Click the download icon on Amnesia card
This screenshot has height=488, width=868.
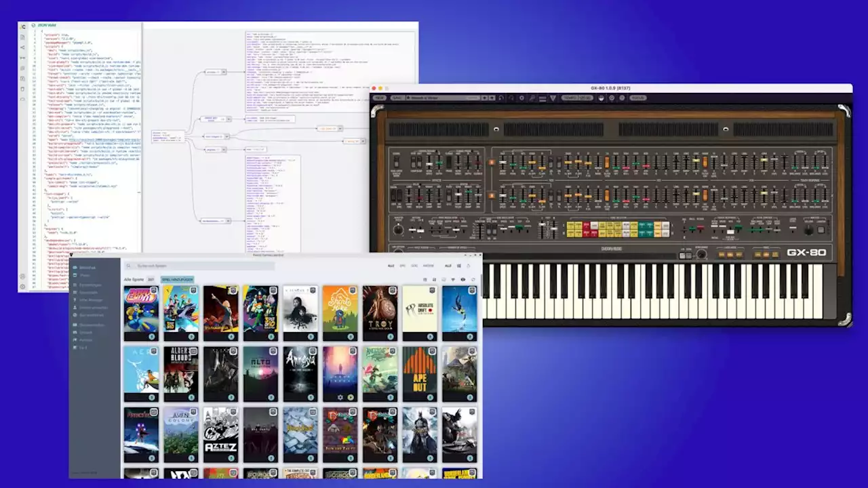311,397
